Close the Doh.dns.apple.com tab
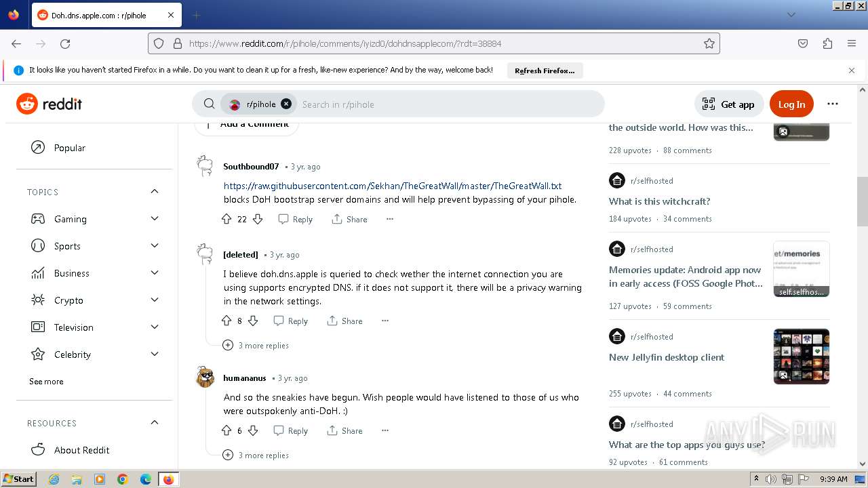 pyautogui.click(x=171, y=15)
